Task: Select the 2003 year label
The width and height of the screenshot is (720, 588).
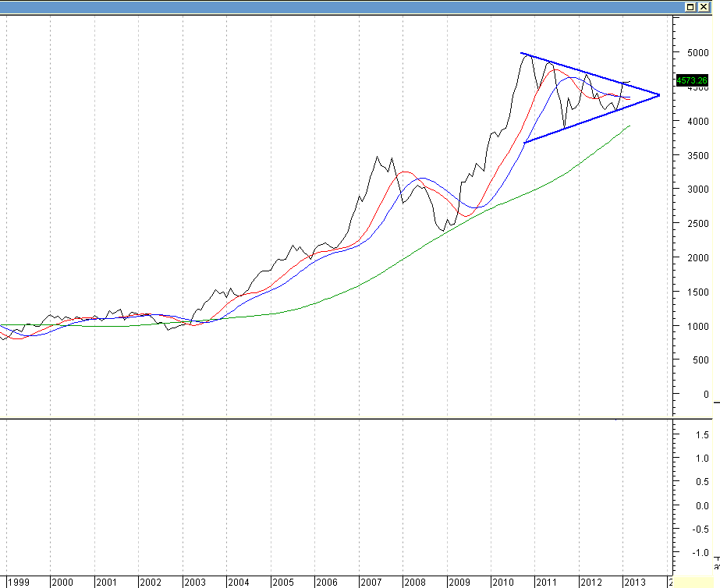Action: pyautogui.click(x=194, y=582)
